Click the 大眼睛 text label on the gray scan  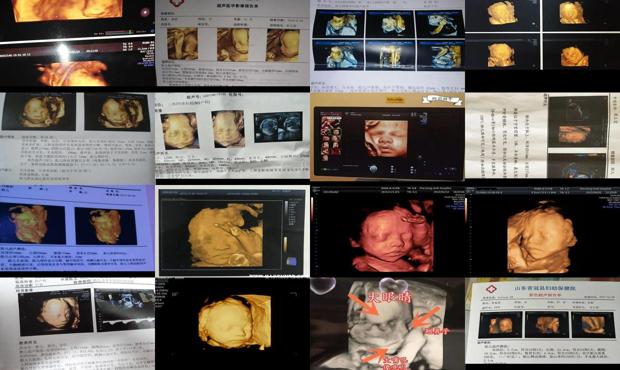point(389,298)
